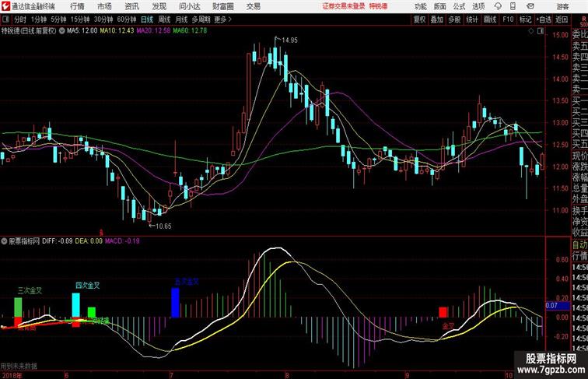The image size is (588, 379).
Task: Open the 选项 menu
Action: coord(478,6)
